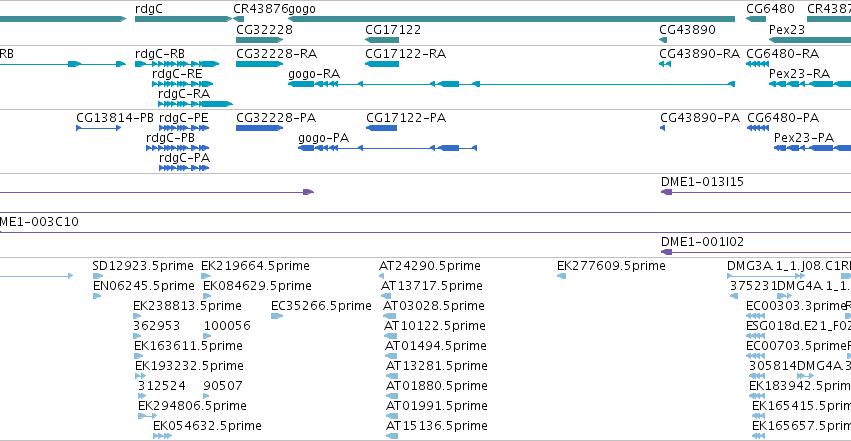The width and height of the screenshot is (851, 441).
Task: Click the Pex23-PA protein label
Action: coord(804,138)
